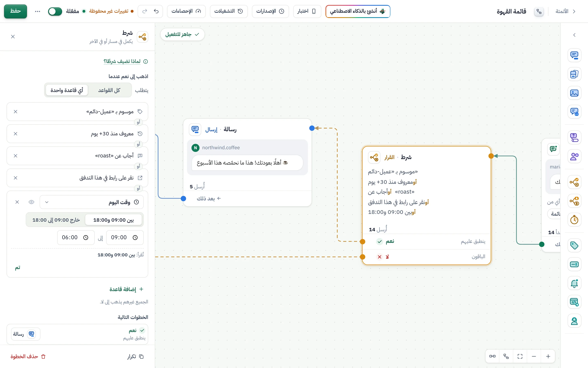Screen dimensions: 588x368
Task: Add an image message step from sidebar
Action: tap(574, 93)
